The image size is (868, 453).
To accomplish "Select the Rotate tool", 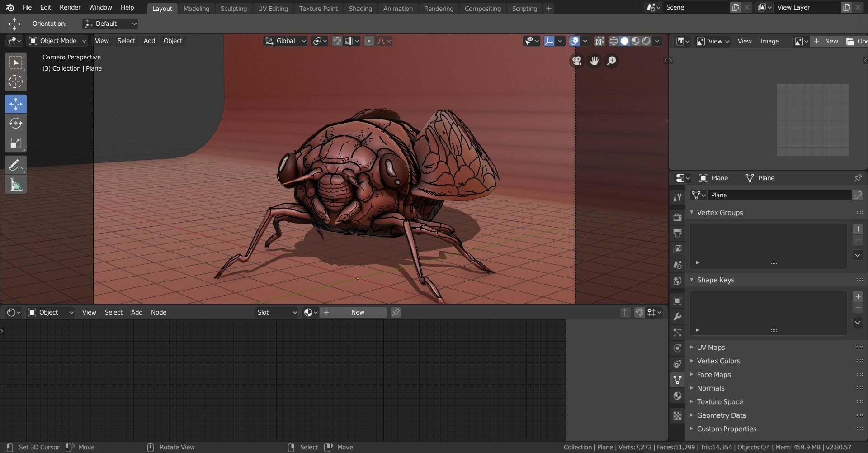I will [16, 124].
